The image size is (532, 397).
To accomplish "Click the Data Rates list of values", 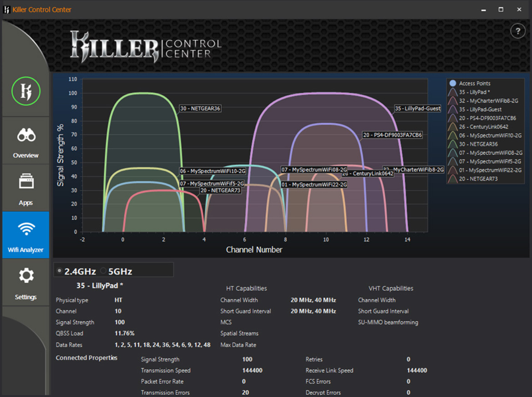I will click(x=162, y=345).
